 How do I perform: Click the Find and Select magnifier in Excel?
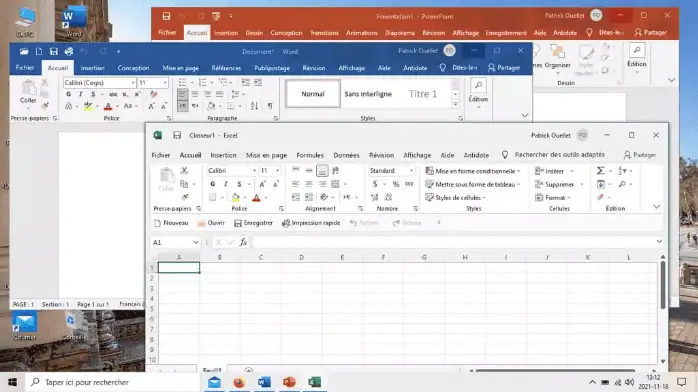[x=622, y=184]
